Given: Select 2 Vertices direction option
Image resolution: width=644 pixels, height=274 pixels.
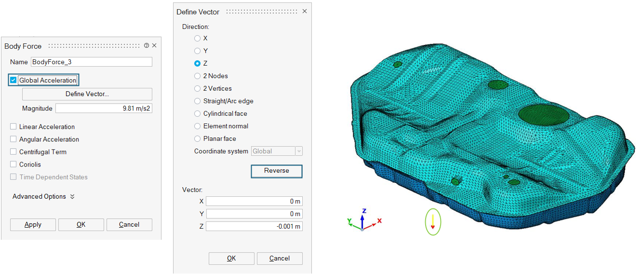Looking at the screenshot, I should pyautogui.click(x=197, y=88).
